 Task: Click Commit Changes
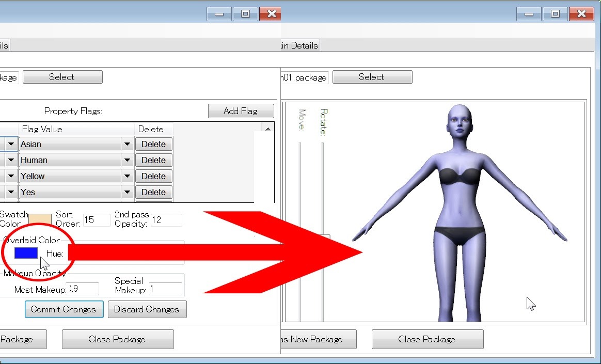[64, 309]
